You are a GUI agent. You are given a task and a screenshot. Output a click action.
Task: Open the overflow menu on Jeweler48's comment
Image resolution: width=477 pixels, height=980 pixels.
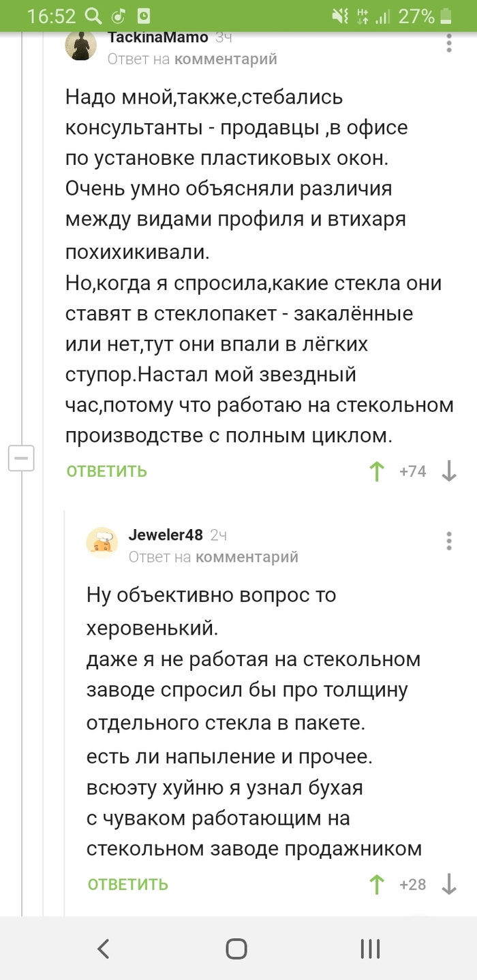[x=449, y=541]
